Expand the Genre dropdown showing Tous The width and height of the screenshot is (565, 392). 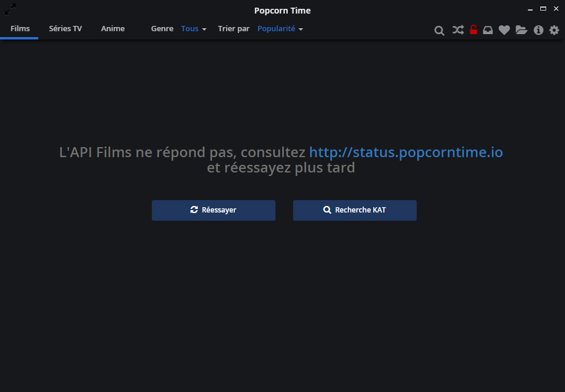[x=194, y=29]
